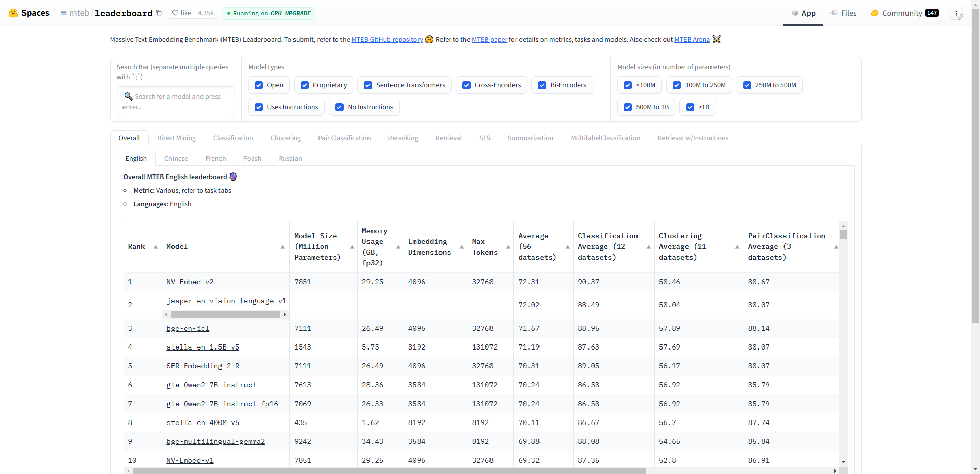Open the Community discussions icon
Viewport: 980px width, 474px height.
click(x=875, y=13)
